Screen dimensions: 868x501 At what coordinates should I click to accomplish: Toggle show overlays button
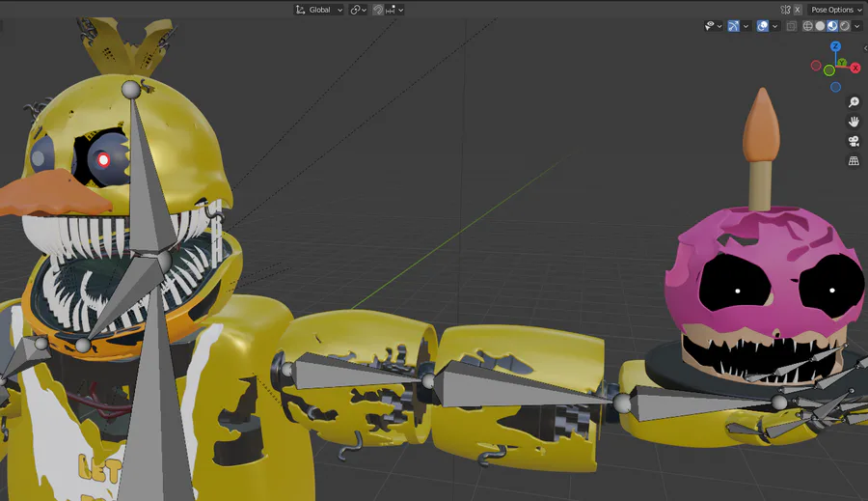point(762,26)
